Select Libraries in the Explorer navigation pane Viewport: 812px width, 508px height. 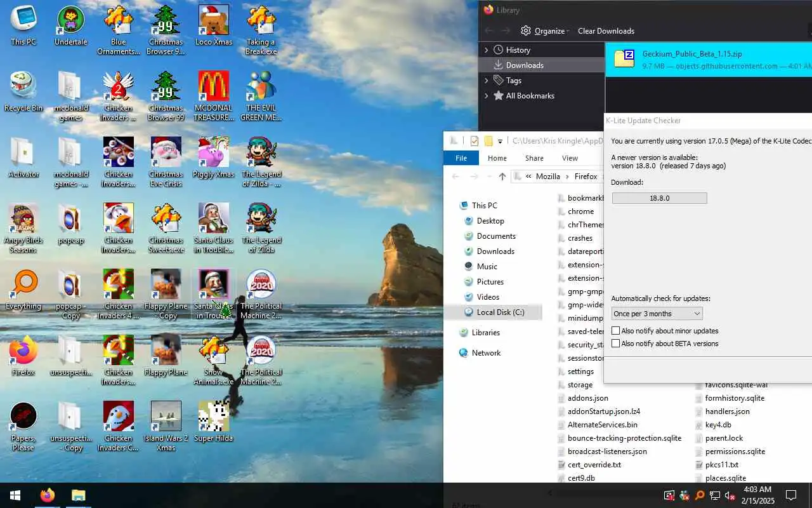pos(485,332)
